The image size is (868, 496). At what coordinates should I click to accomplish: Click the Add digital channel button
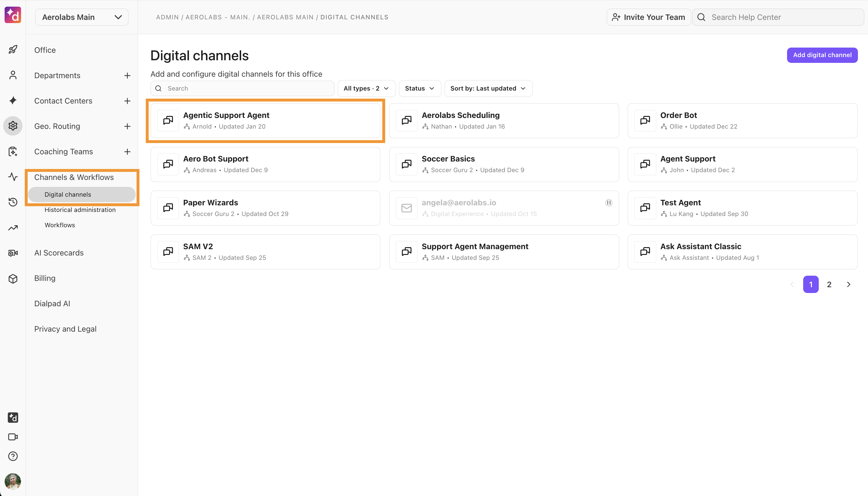click(822, 55)
